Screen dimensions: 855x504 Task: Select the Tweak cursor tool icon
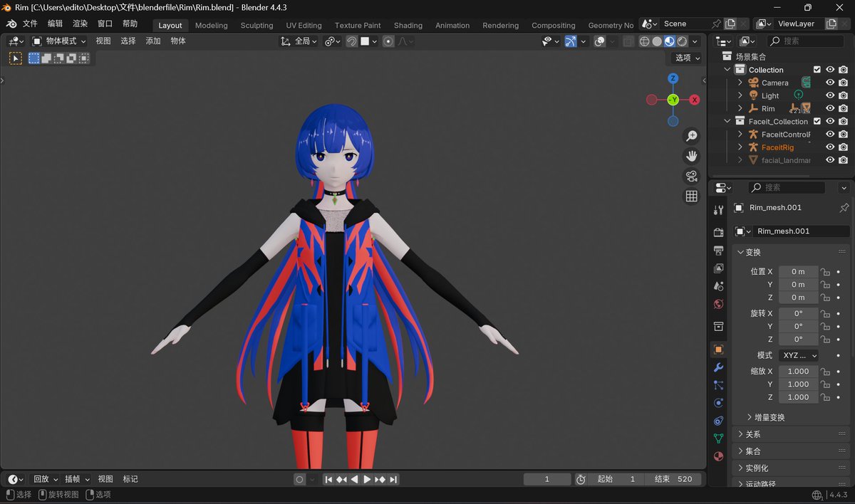click(15, 58)
